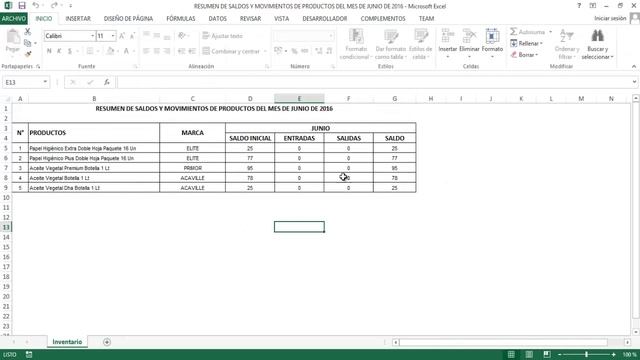Switch to Page Layout view in status bar
Image resolution: width=640 pixels, height=360 pixels.
click(x=529, y=354)
